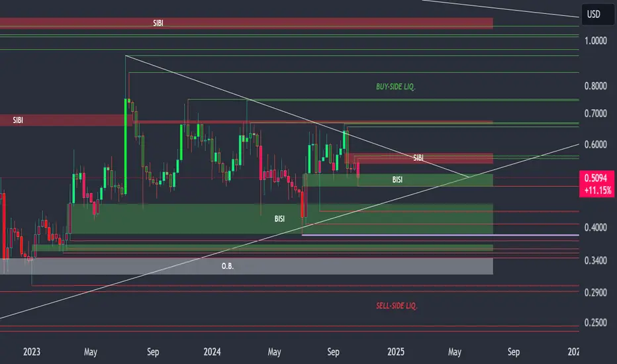Click the 0.2900 price scale label
Viewport: 617px width, 364px height.
(x=595, y=293)
